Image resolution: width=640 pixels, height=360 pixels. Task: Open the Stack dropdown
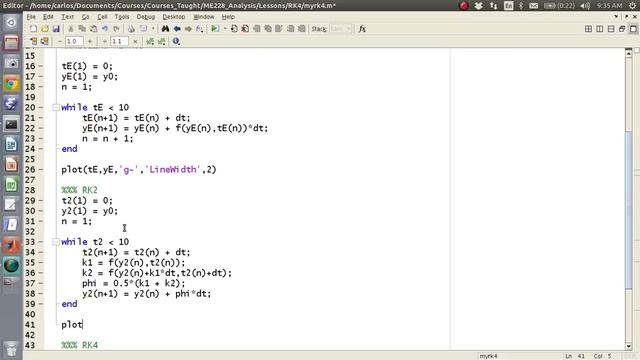click(x=341, y=29)
